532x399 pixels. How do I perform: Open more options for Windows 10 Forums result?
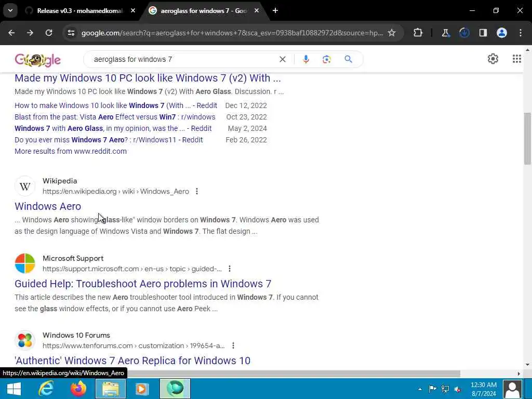pyautogui.click(x=233, y=345)
